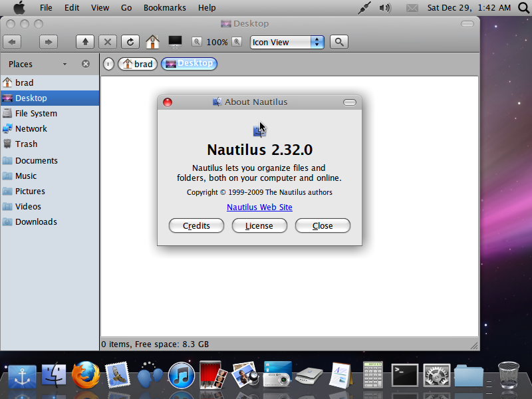Viewport: 532px width, 399px height.
Task: Select brad in Places sidebar
Action: [x=49, y=82]
